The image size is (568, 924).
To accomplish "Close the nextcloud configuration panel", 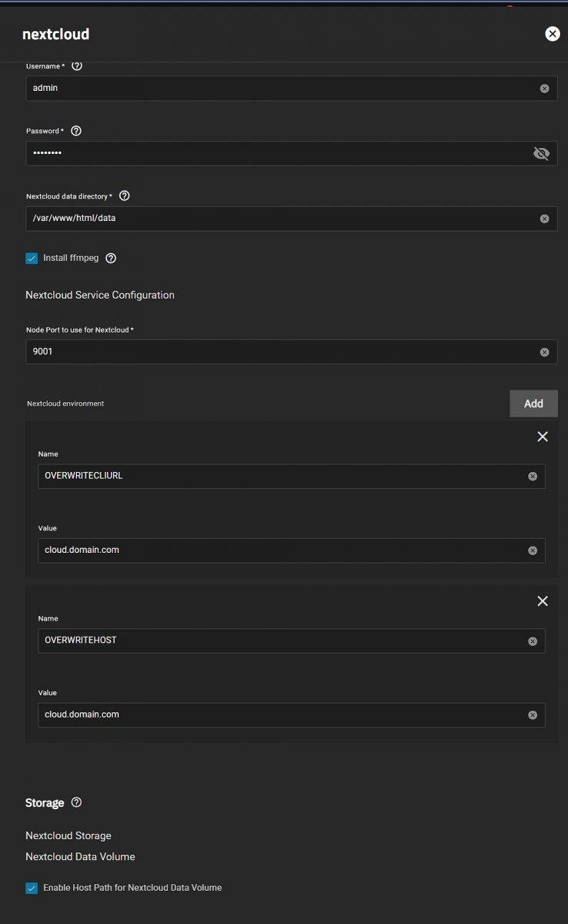I will pyautogui.click(x=552, y=33).
